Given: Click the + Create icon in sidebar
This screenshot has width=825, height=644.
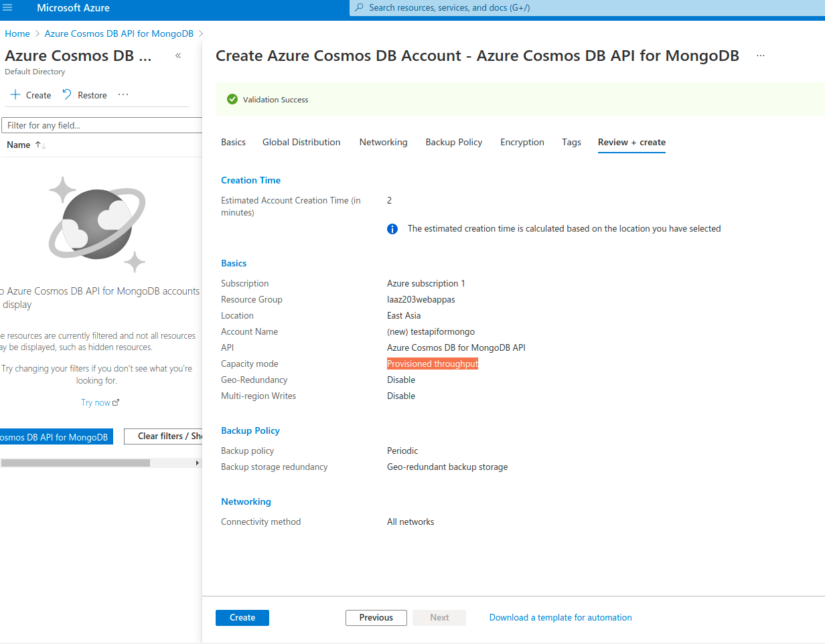Looking at the screenshot, I should coord(13,95).
